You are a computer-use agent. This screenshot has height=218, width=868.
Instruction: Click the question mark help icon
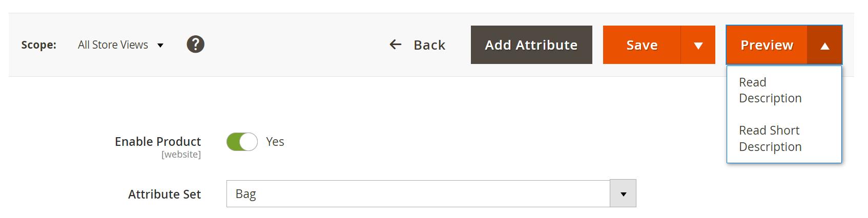195,45
